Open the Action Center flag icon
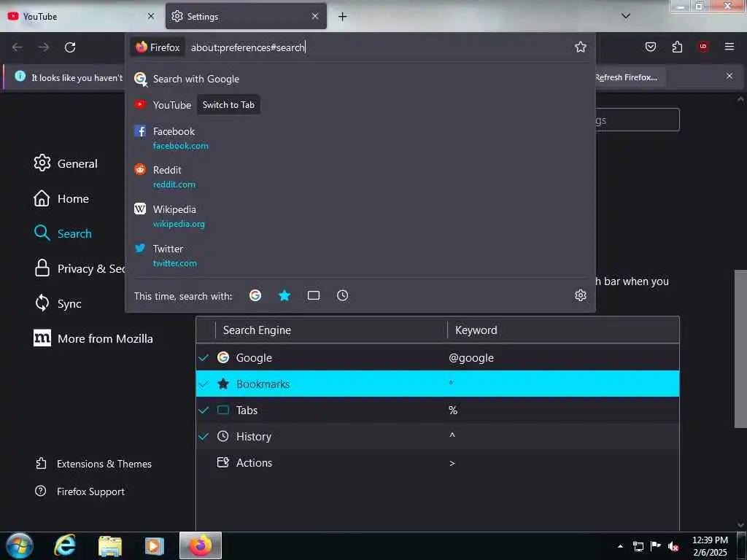Viewport: 747px width, 560px height. click(x=656, y=545)
